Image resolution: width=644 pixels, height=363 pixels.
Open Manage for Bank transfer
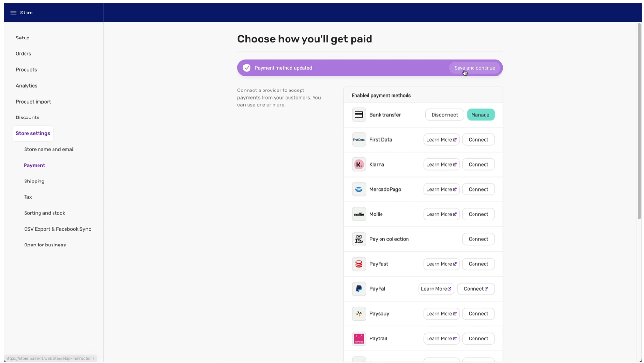point(480,115)
